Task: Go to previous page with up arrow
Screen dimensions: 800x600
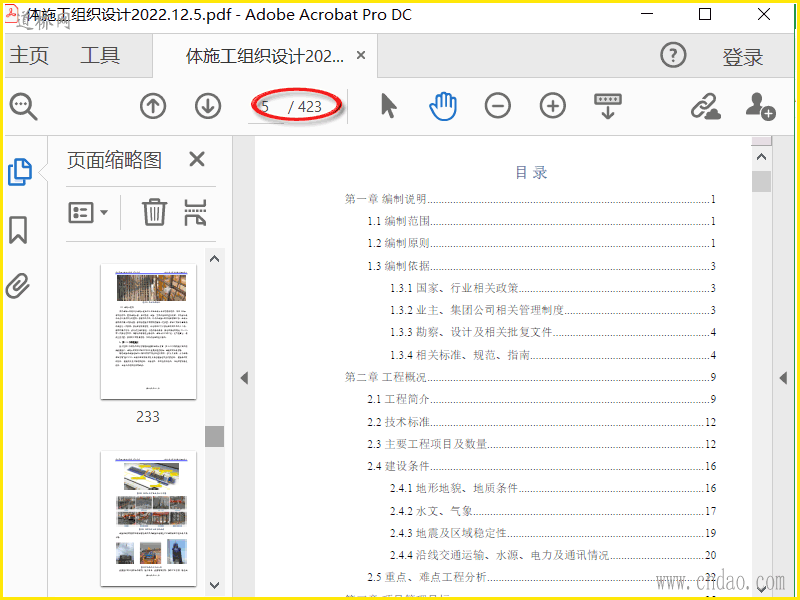Action: [x=153, y=106]
